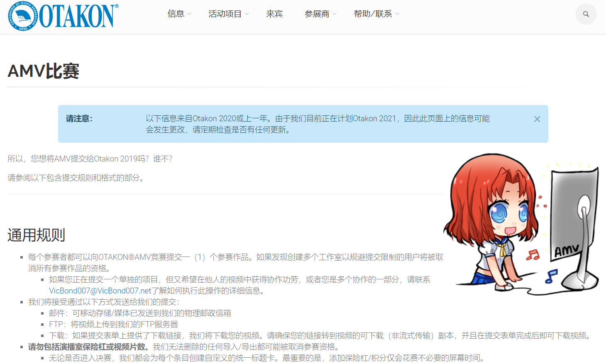The width and height of the screenshot is (606, 364).
Task: Click the 通用规则 section heading
Action: [37, 235]
